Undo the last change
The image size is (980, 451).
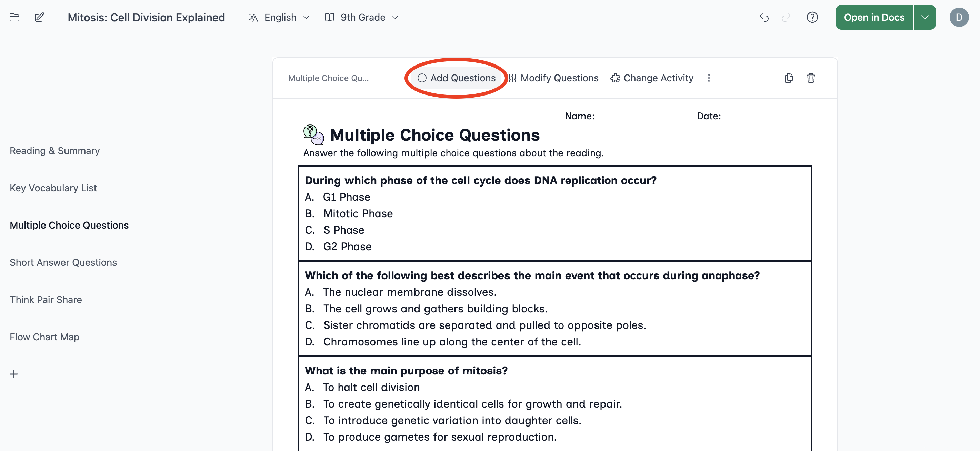(764, 18)
